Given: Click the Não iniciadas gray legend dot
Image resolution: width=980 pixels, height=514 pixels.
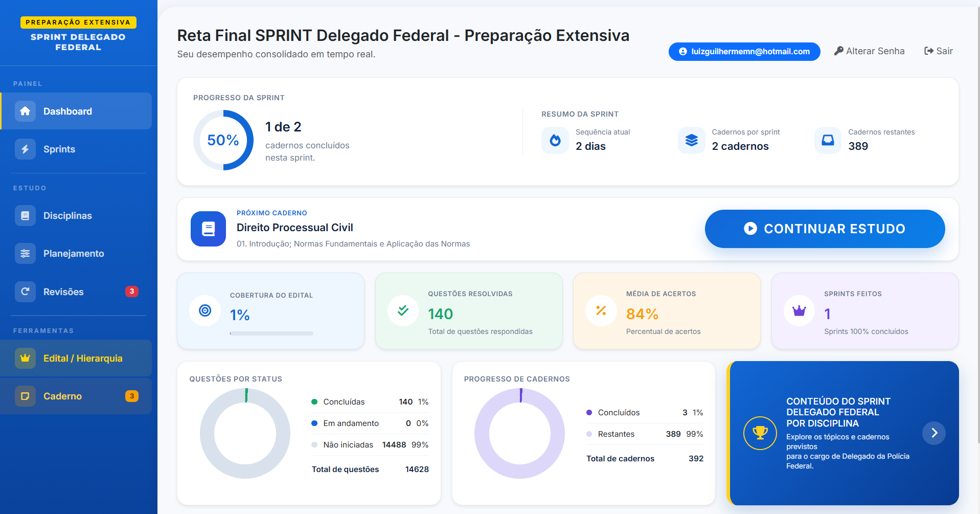Looking at the screenshot, I should click(x=314, y=445).
